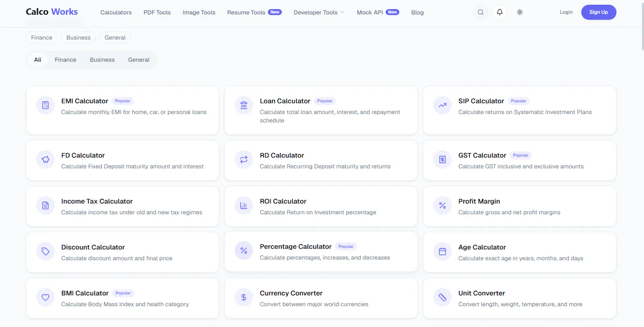Click 'Convert between major world currencies' text
644x327 pixels.
(314, 304)
